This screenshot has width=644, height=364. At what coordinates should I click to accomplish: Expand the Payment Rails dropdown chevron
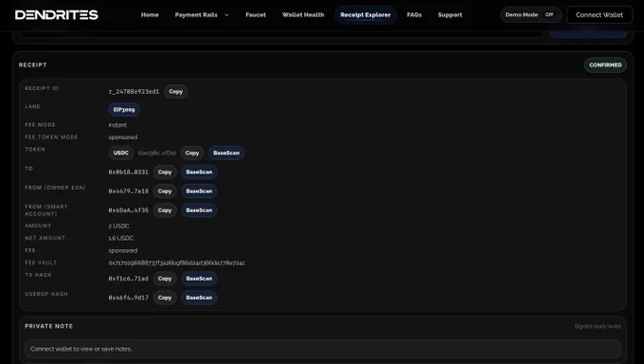click(x=226, y=15)
